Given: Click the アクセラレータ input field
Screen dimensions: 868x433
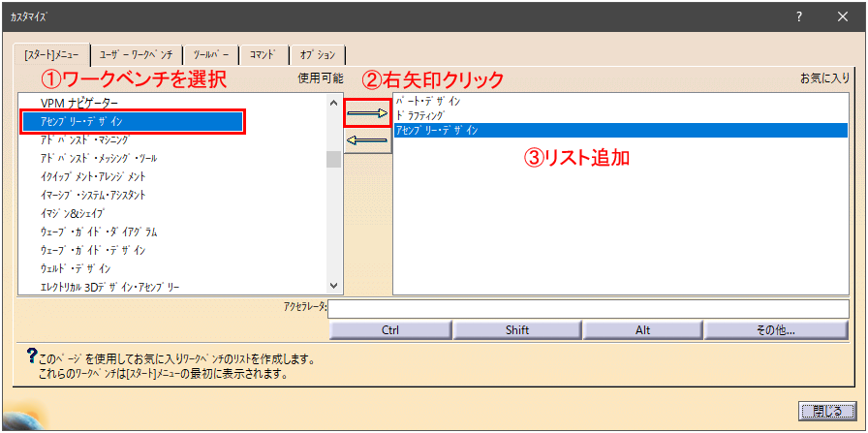Looking at the screenshot, I should pyautogui.click(x=589, y=309).
